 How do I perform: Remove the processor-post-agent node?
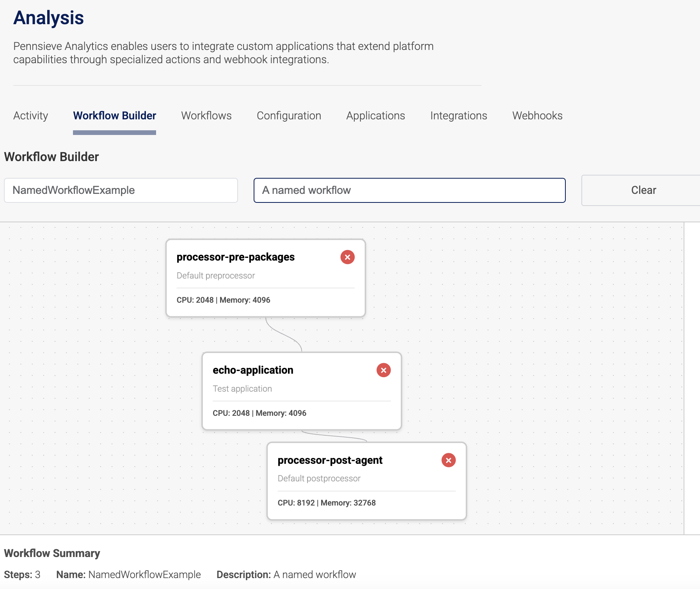[448, 460]
